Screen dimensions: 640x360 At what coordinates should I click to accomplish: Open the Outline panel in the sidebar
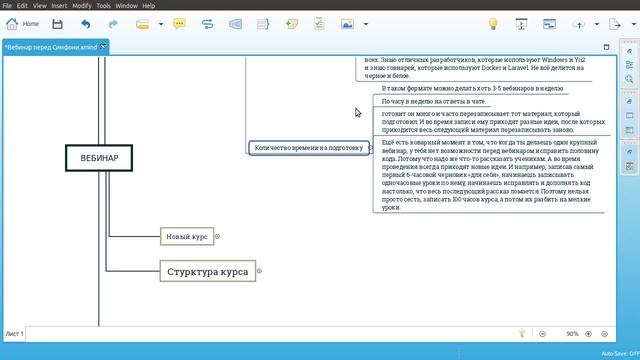click(629, 65)
